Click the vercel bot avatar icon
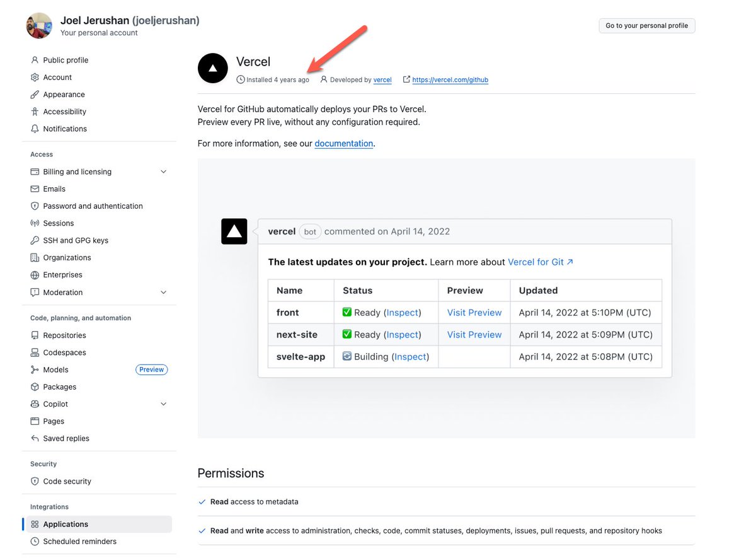The image size is (756, 558). click(x=234, y=231)
